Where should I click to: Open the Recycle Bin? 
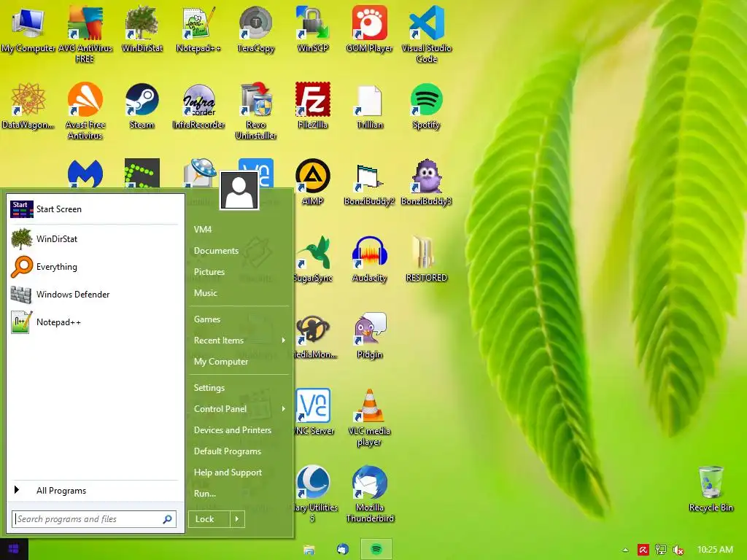click(x=711, y=489)
